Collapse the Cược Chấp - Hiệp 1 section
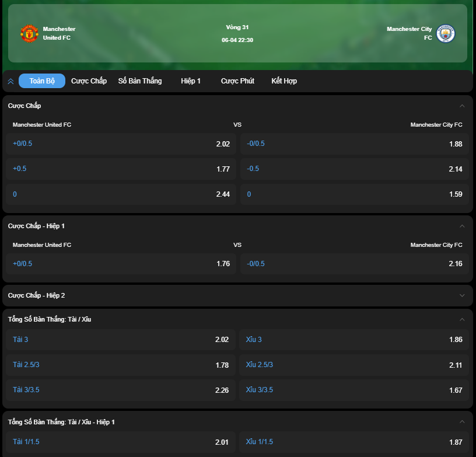 click(462, 226)
